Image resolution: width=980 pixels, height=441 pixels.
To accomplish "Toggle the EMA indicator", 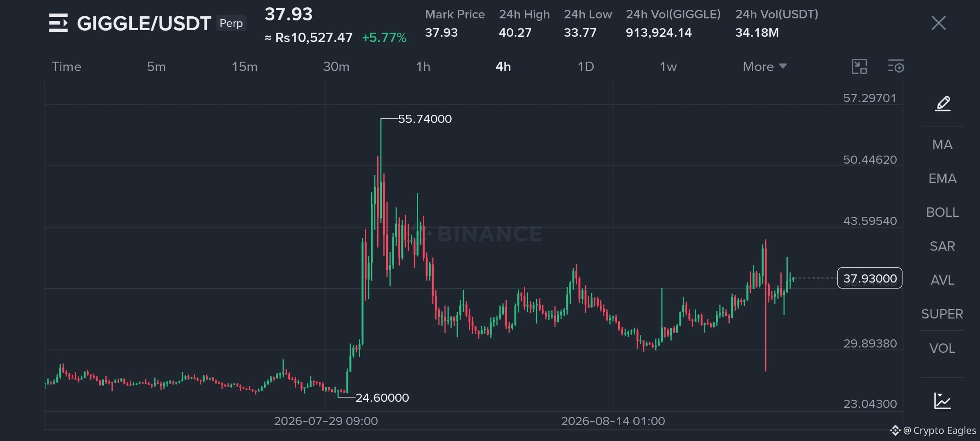I will (942, 178).
